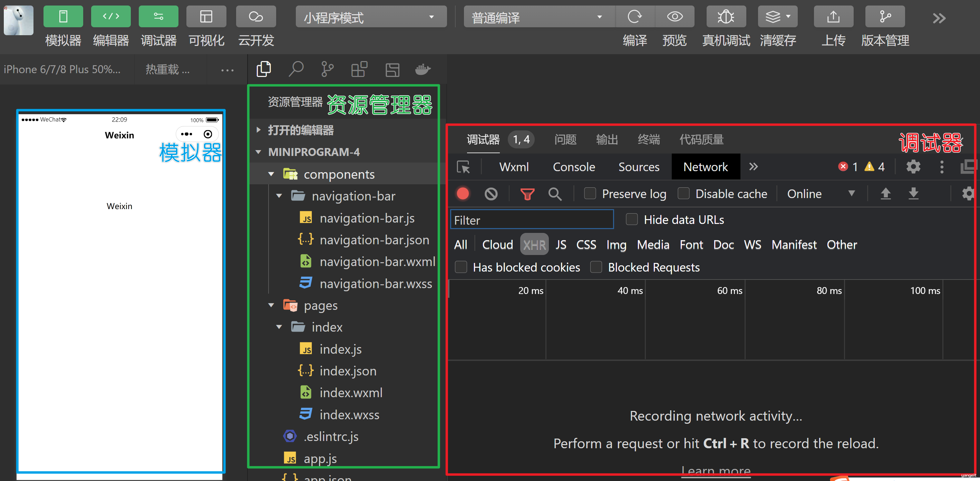Screen dimensions: 980x481
Task: Click the export HAR download arrow icon
Action: [x=913, y=194]
